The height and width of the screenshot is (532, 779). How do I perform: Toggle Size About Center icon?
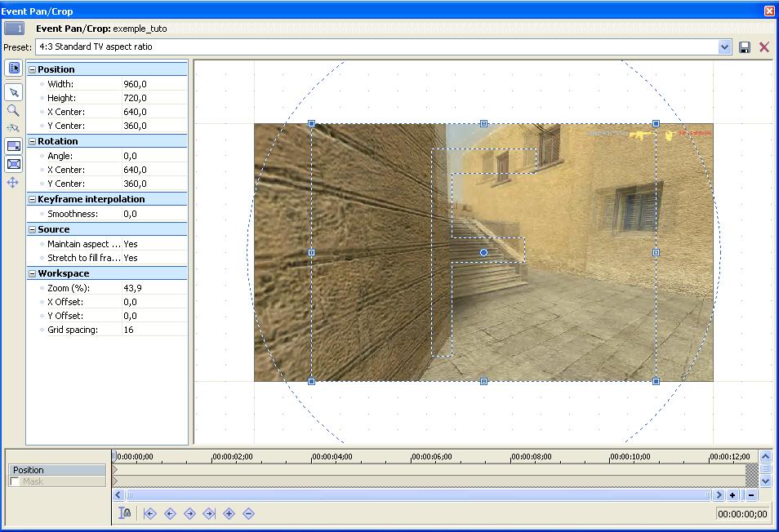coord(13,164)
